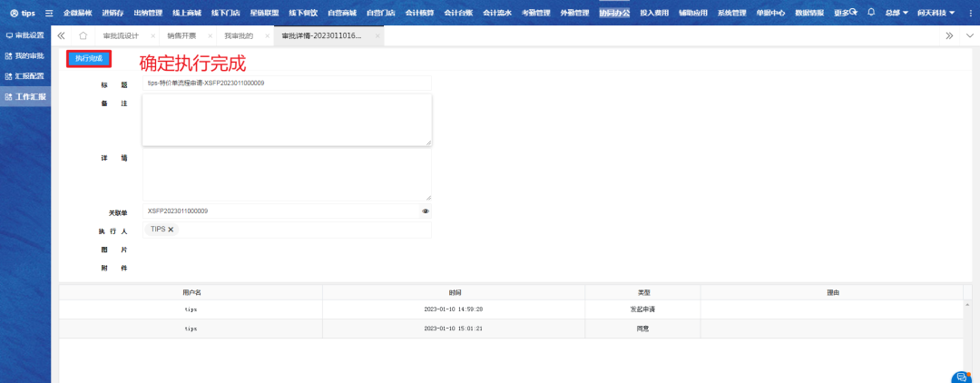Click the eye icon in 关联单 field
The height and width of the screenshot is (383, 980).
click(426, 211)
